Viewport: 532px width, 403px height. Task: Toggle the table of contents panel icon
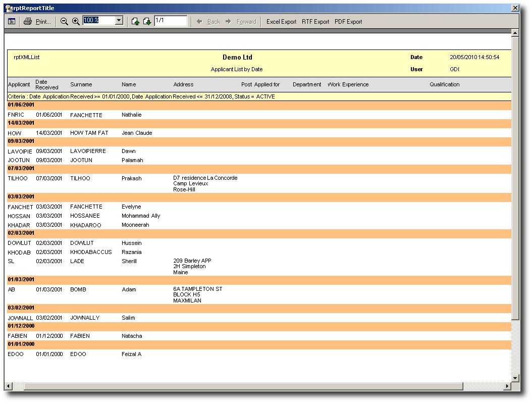(x=12, y=21)
